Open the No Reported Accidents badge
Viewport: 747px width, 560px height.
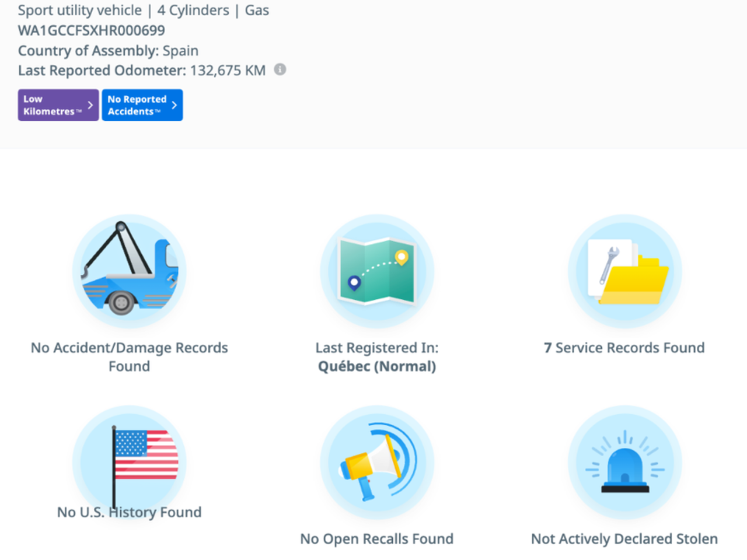coord(138,105)
